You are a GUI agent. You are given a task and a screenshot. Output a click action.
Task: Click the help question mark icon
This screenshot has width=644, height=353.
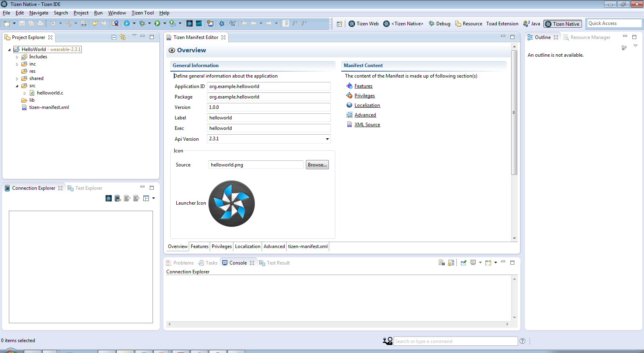(x=522, y=341)
